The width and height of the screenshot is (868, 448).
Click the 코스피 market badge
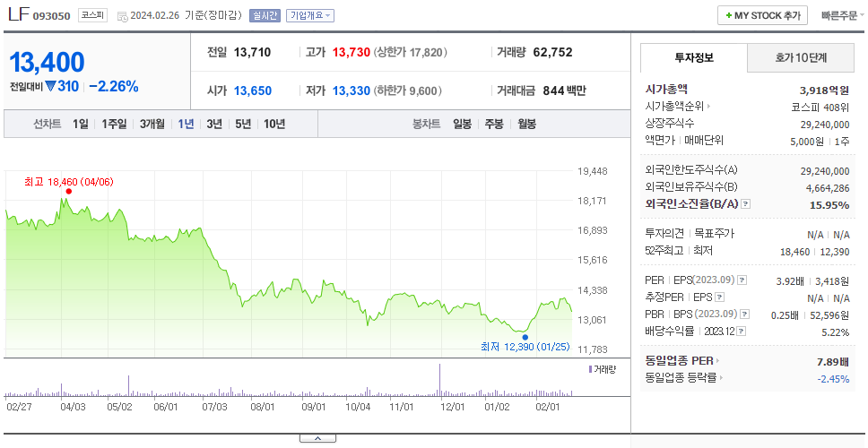[92, 15]
